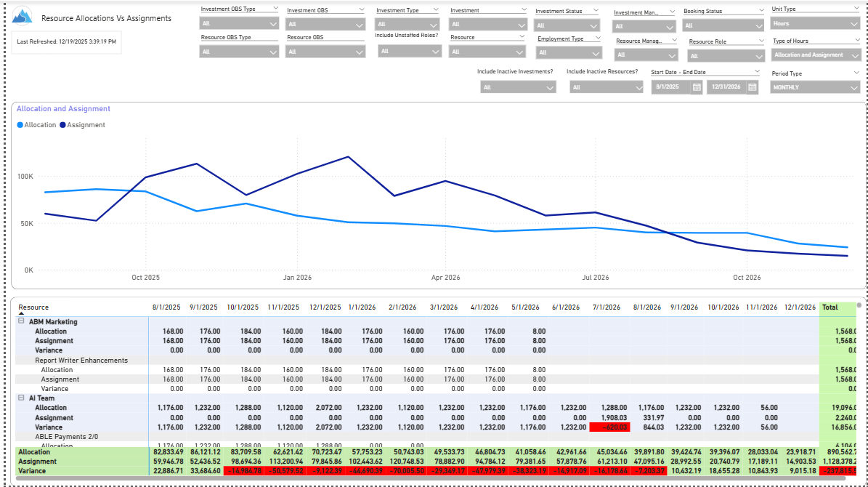Click the 12/31/2026 end date field
868x487 pixels.
click(726, 87)
